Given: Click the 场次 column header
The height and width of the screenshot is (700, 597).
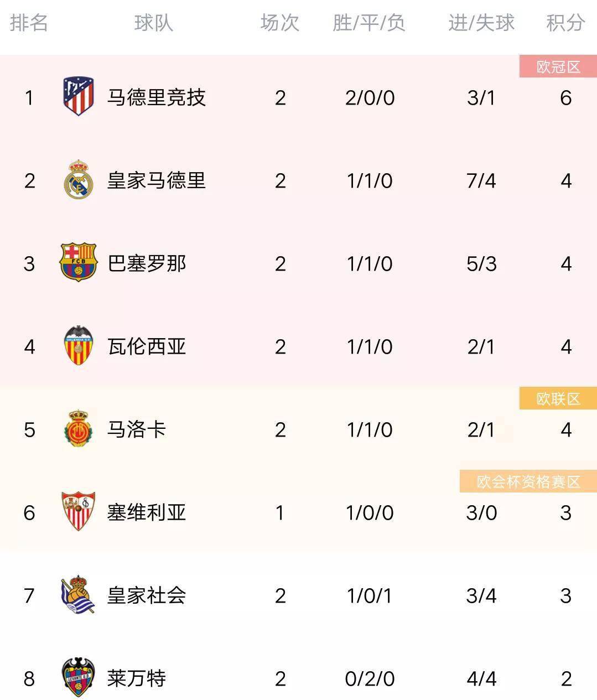Looking at the screenshot, I should coord(280,23).
